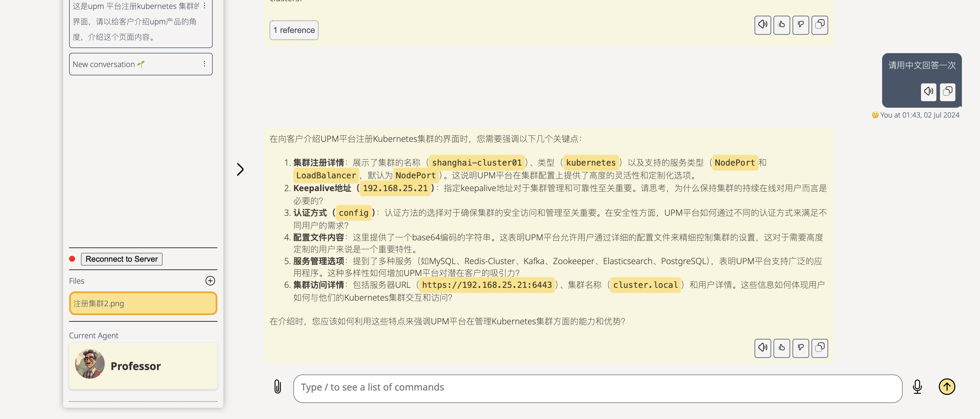This screenshot has width=980, height=419.
Task: Select the 注册集群2.png file
Action: pyautogui.click(x=143, y=303)
